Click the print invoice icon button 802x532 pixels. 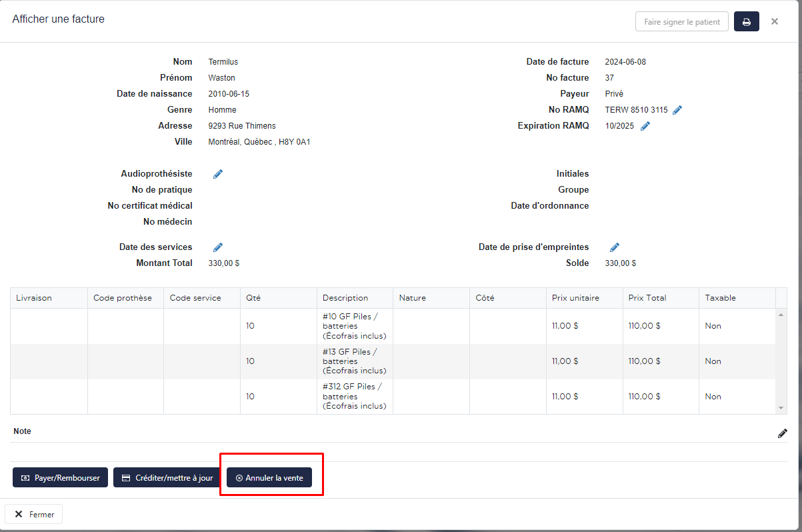[746, 22]
